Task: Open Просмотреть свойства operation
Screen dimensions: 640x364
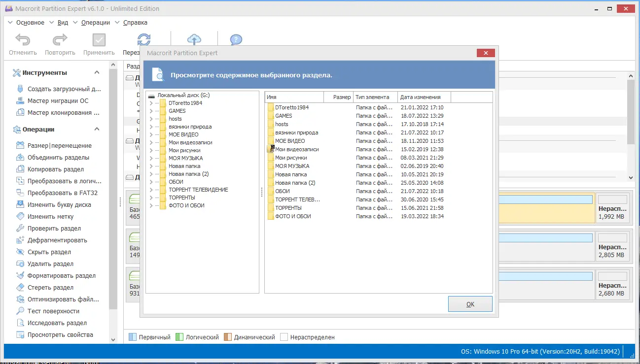Action: point(60,335)
